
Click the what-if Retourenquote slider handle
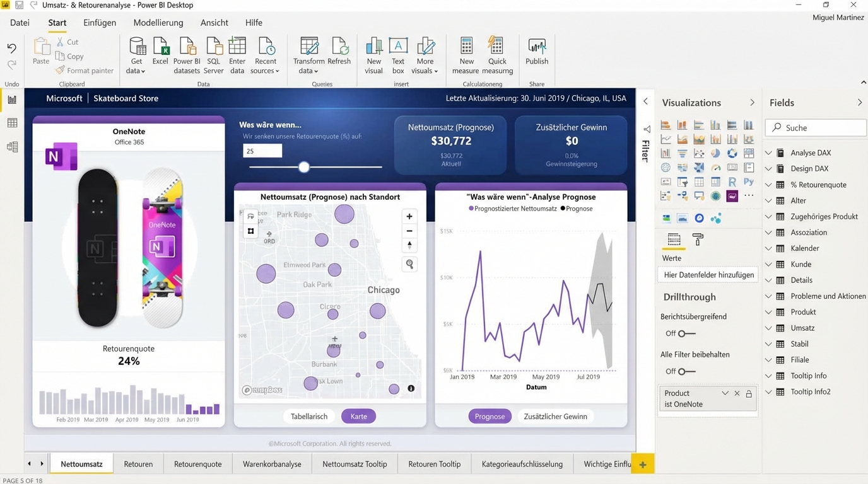(x=303, y=167)
